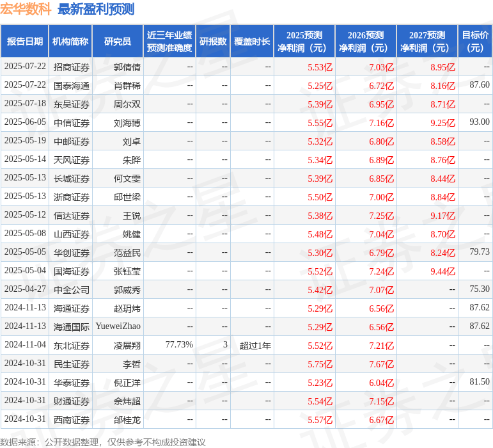
Task: Select the 研究员 column header
Action: (x=118, y=42)
